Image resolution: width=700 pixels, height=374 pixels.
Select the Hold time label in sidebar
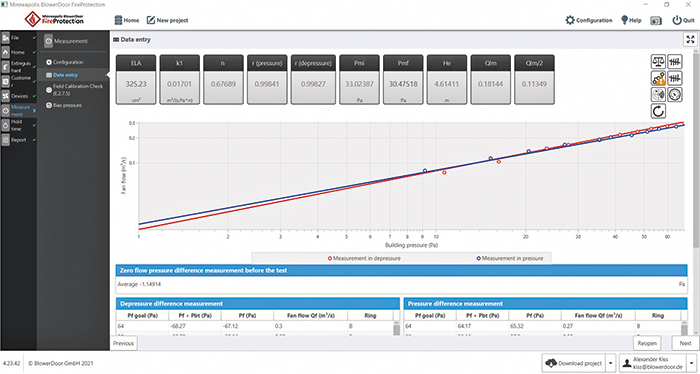17,125
